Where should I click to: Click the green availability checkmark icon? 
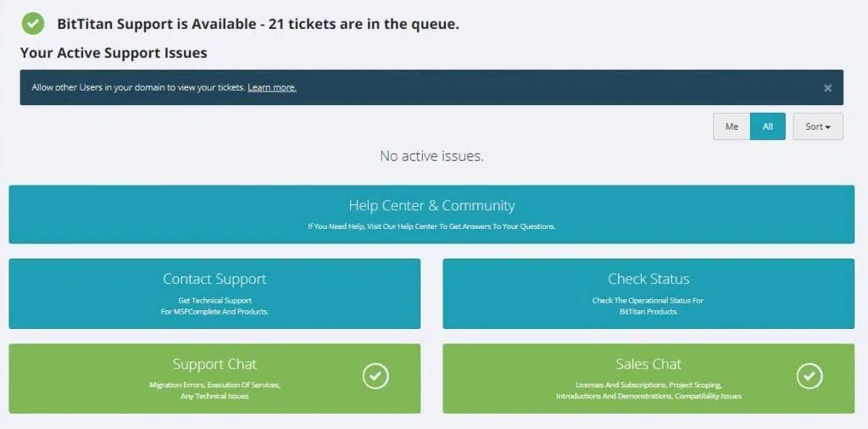[33, 23]
